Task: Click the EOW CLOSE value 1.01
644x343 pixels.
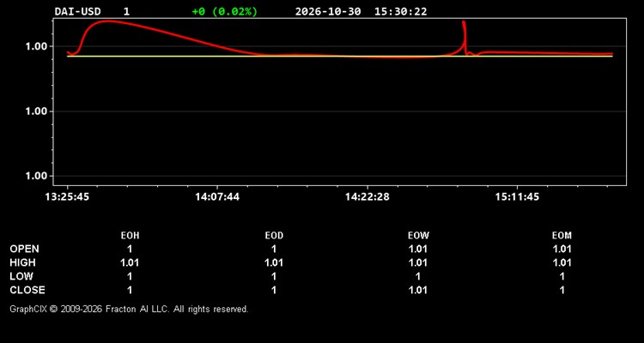Action: pyautogui.click(x=418, y=290)
